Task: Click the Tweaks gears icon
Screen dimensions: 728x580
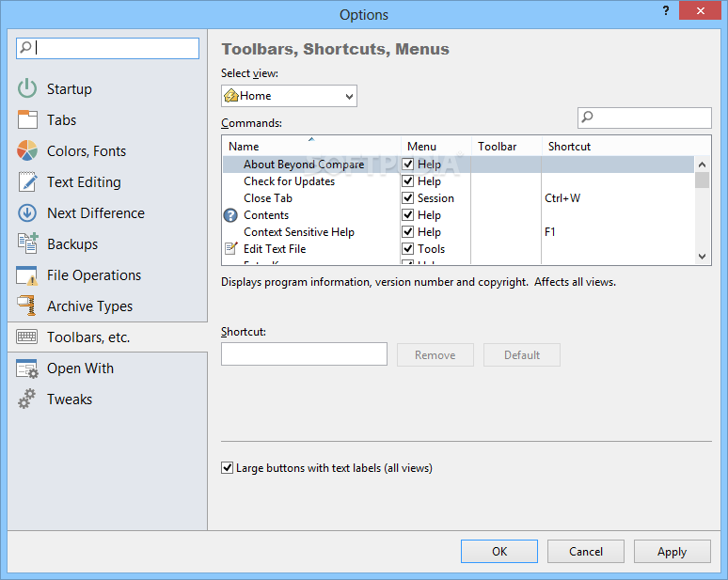Action: click(27, 399)
